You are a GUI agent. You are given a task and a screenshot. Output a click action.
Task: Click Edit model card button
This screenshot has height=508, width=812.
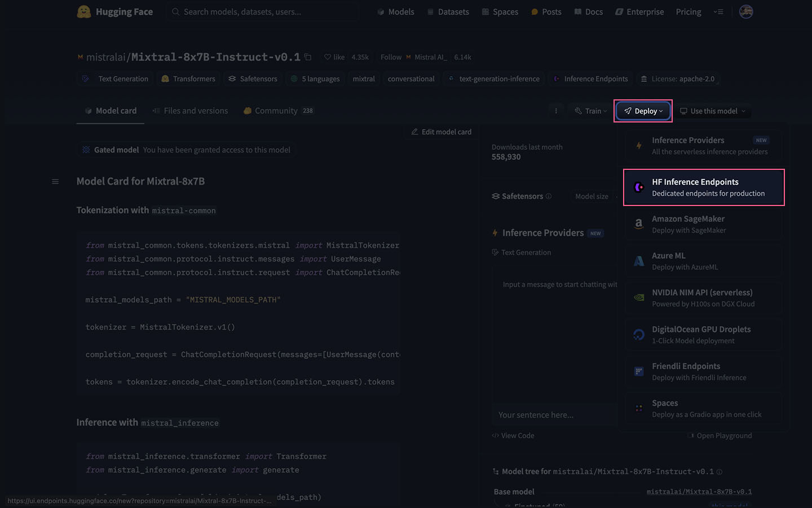(x=441, y=132)
